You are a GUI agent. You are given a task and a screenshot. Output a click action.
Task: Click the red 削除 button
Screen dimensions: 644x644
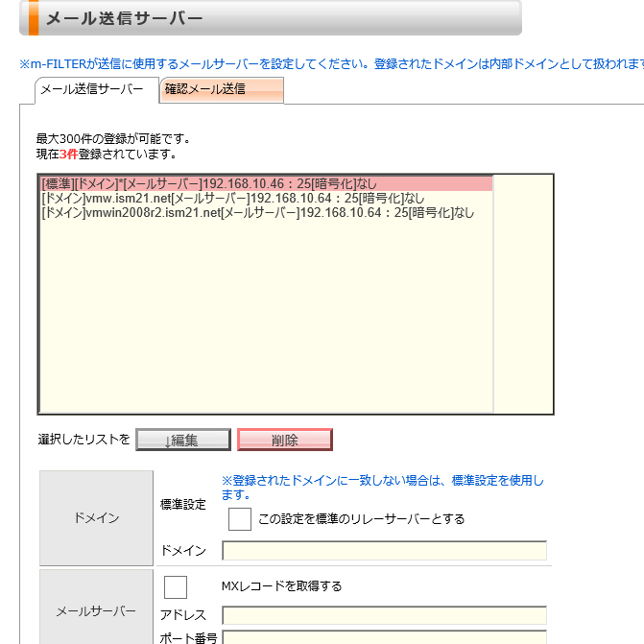(285, 441)
